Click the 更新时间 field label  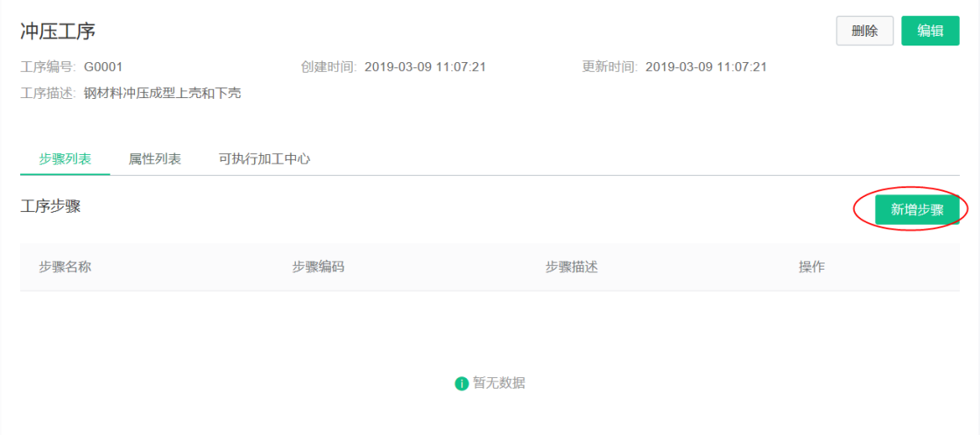tap(610, 67)
